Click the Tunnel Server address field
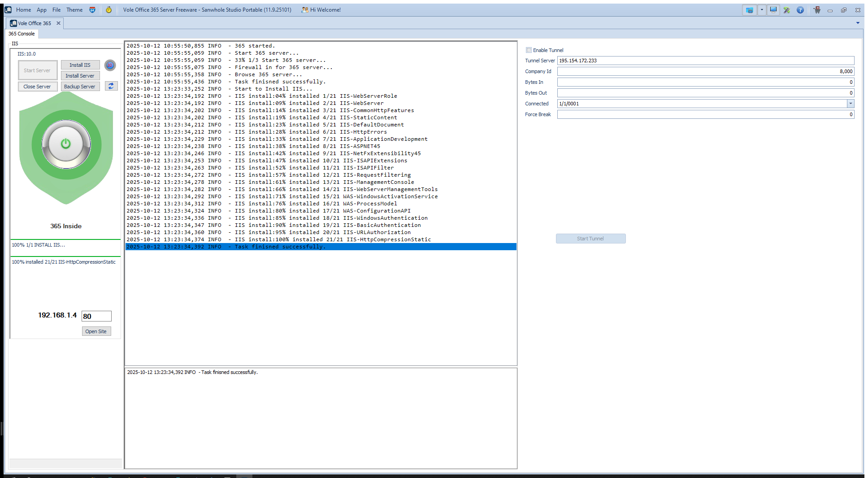 tap(705, 61)
